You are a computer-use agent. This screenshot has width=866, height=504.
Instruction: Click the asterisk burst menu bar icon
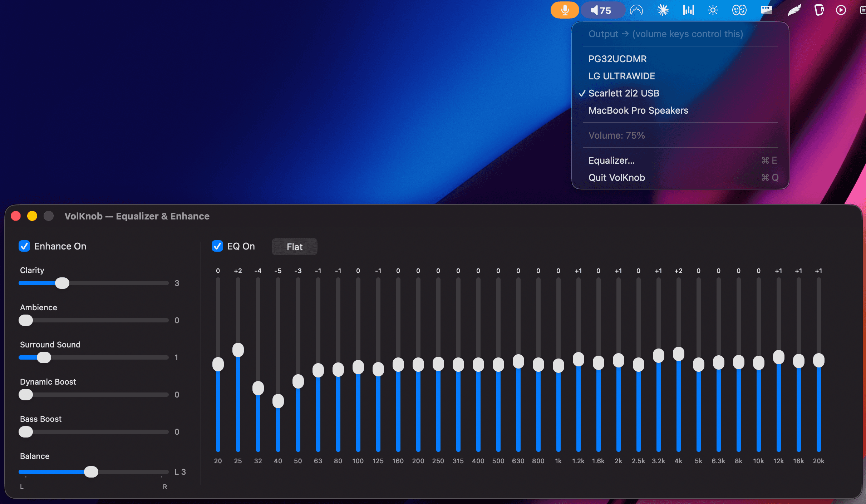point(663,10)
